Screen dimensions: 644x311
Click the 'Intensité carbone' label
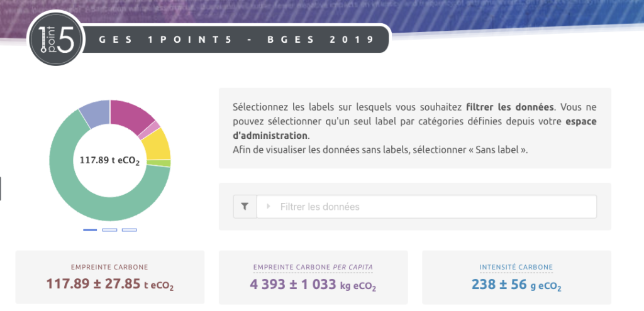516,267
